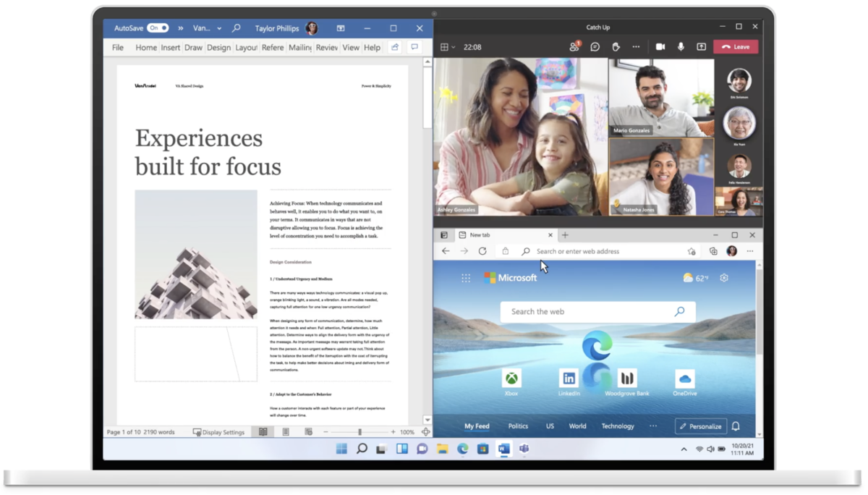The width and height of the screenshot is (868, 495).
Task: Click Word scrollbar up arrow
Action: tap(427, 62)
